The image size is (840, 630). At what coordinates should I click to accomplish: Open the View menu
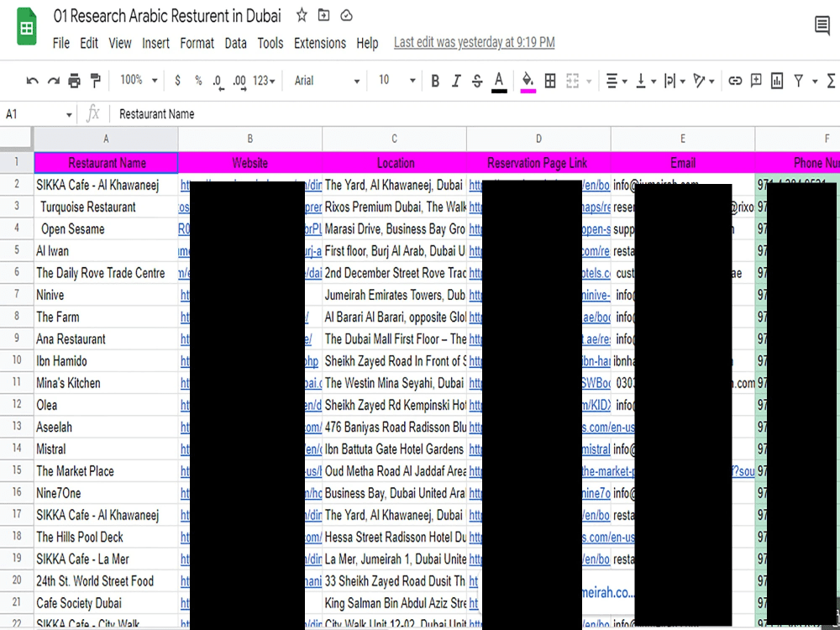tap(120, 43)
